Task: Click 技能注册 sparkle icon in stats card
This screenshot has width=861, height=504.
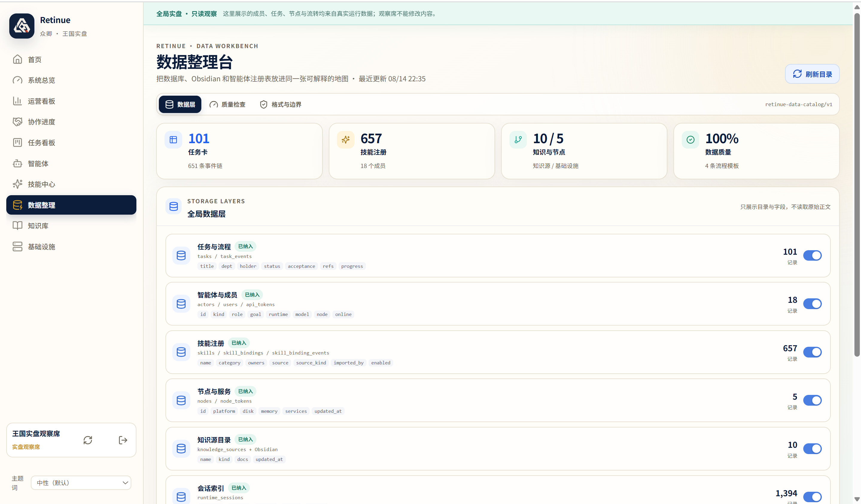Action: coord(346,140)
